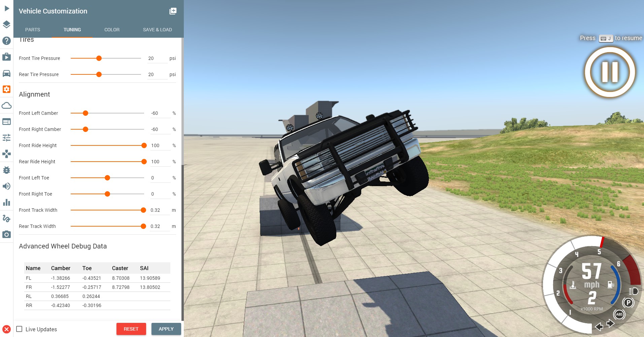The height and width of the screenshot is (337, 644).
Task: Adjust the Front Tire Pressure slider
Action: point(106,58)
